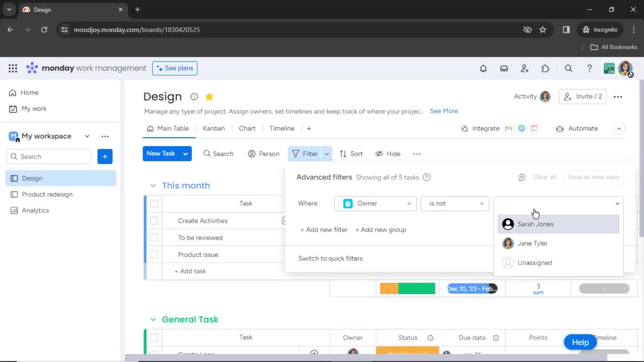
Task: Click the green status summary bar
Action: (417, 289)
